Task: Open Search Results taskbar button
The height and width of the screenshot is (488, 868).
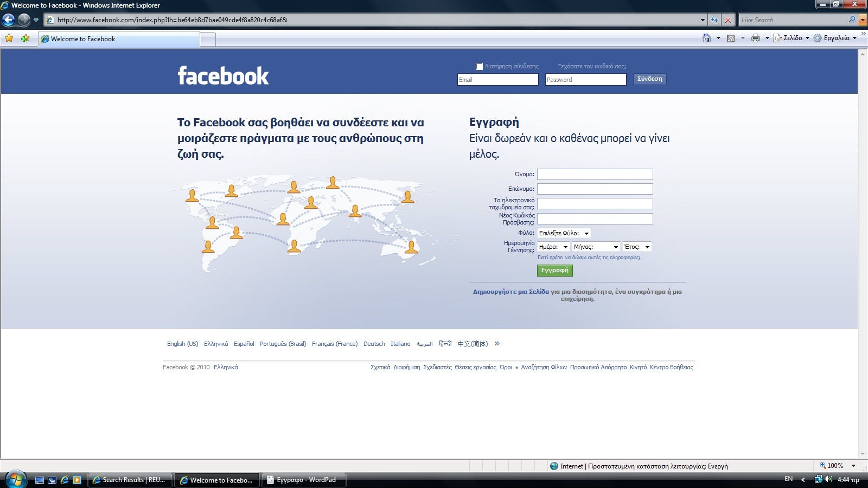Action: tap(130, 480)
